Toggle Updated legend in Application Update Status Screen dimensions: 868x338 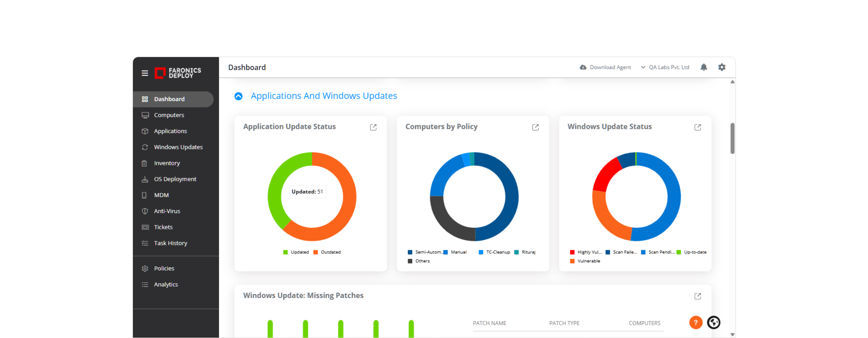click(296, 252)
